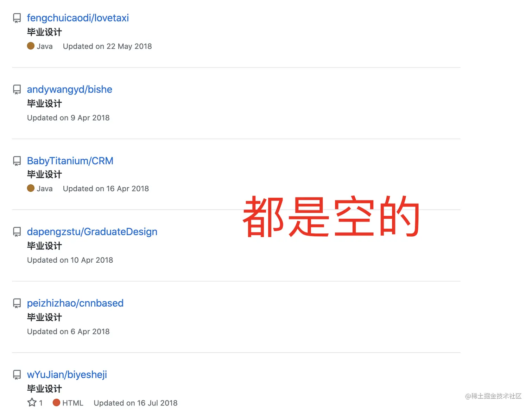Image resolution: width=532 pixels, height=410 pixels.
Task: Open the andywangyd/bishe repository link
Action: pyautogui.click(x=70, y=89)
